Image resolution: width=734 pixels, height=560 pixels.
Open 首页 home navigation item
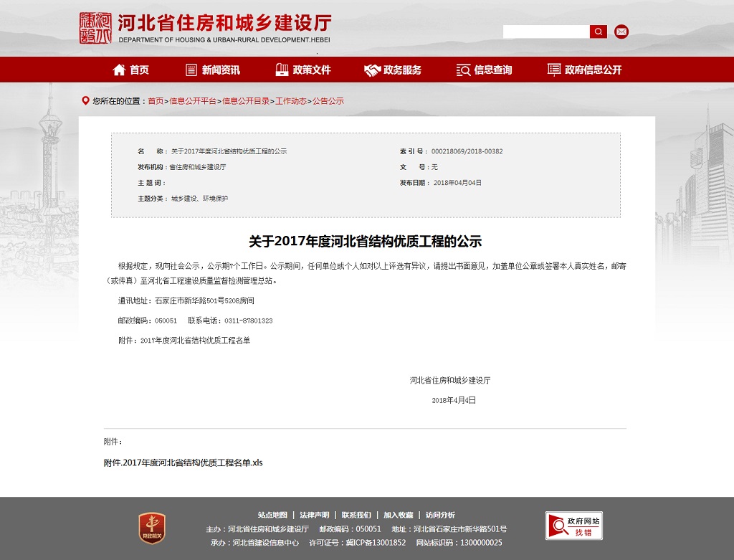click(x=131, y=70)
